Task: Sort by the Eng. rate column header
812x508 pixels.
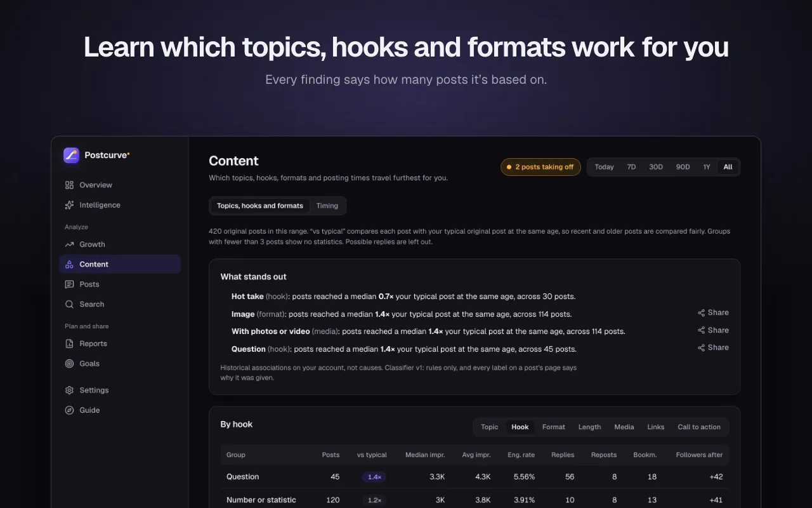Action: pos(521,455)
